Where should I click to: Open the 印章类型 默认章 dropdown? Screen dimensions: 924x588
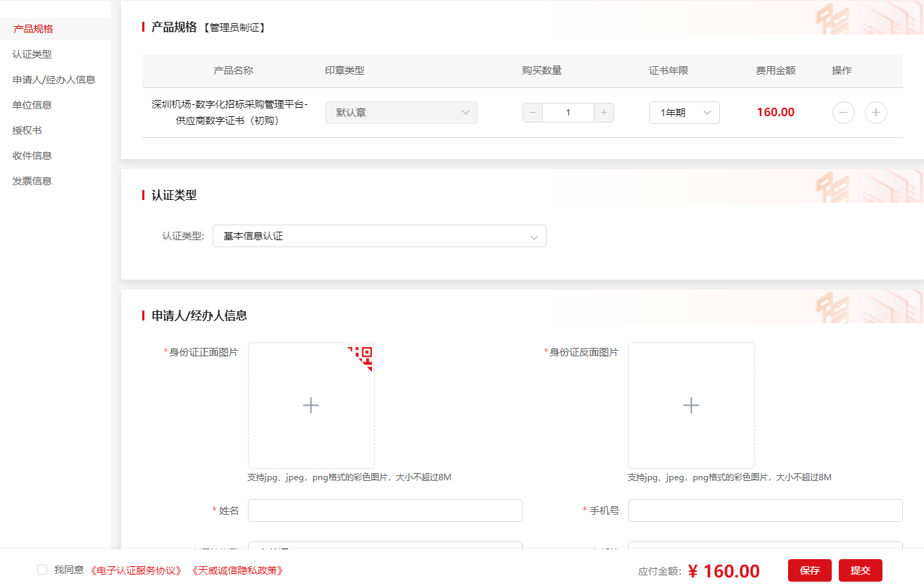tap(401, 113)
